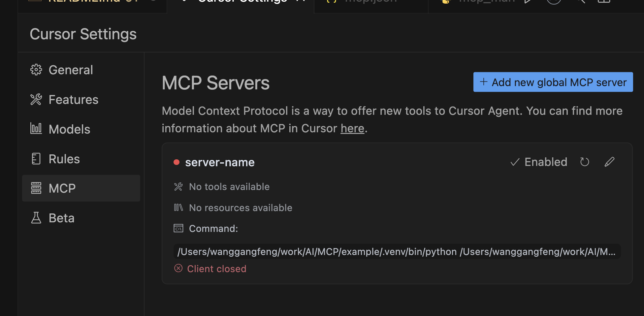
Task: Click the red status dot beside server-name
Action: [x=177, y=162]
